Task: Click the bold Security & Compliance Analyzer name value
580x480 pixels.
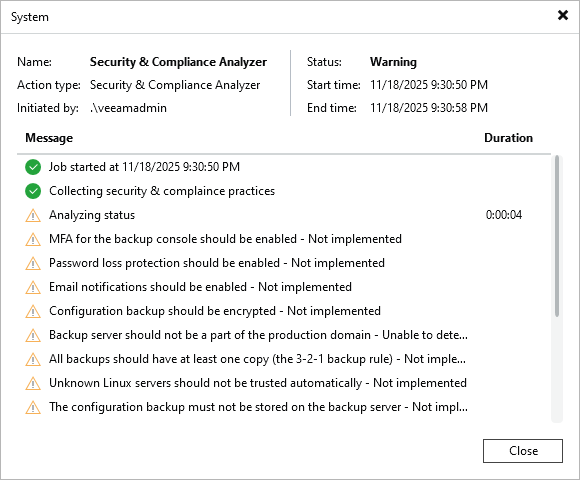Action: click(178, 62)
